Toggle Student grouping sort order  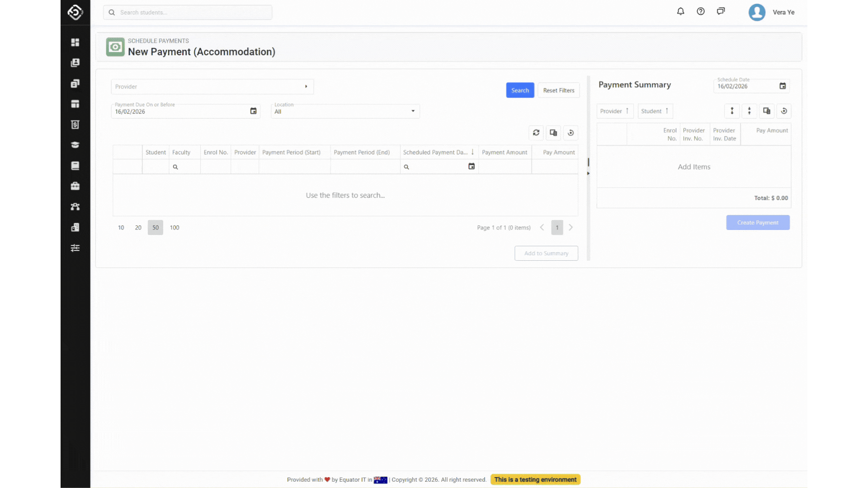pyautogui.click(x=655, y=111)
